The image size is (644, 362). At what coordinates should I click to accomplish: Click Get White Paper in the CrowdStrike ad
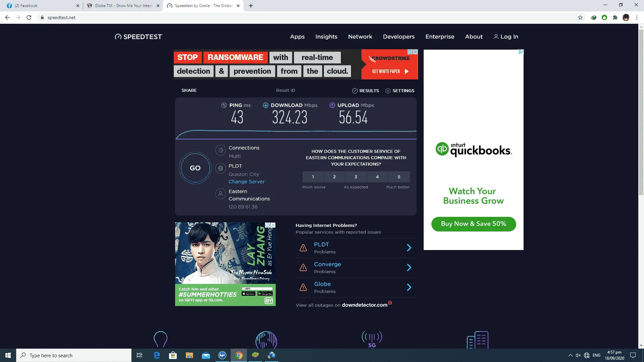pyautogui.click(x=389, y=71)
